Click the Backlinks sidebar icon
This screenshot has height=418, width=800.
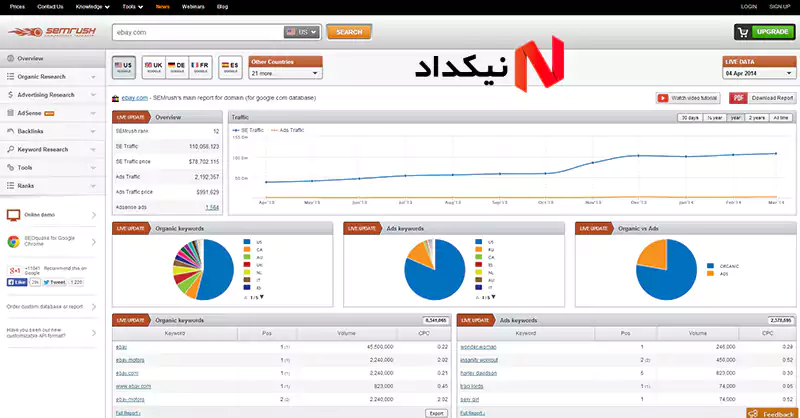10,131
